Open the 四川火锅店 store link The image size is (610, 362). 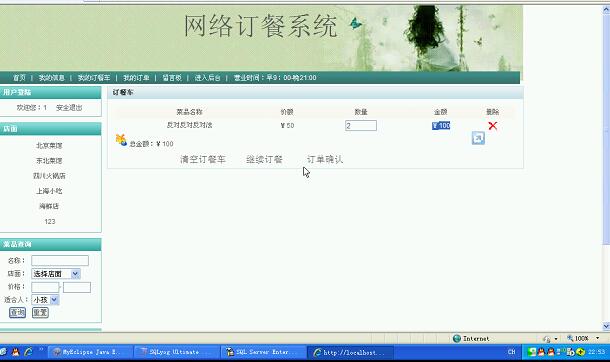49,176
